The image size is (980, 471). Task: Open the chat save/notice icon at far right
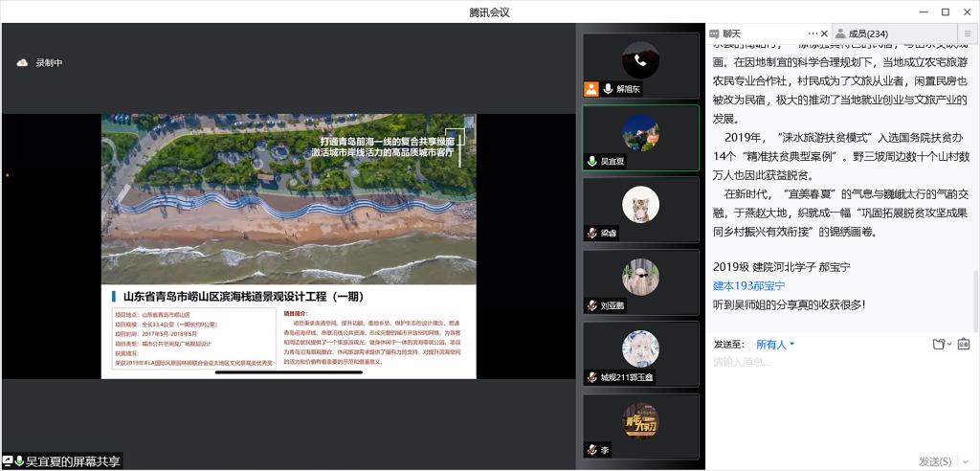(x=963, y=344)
